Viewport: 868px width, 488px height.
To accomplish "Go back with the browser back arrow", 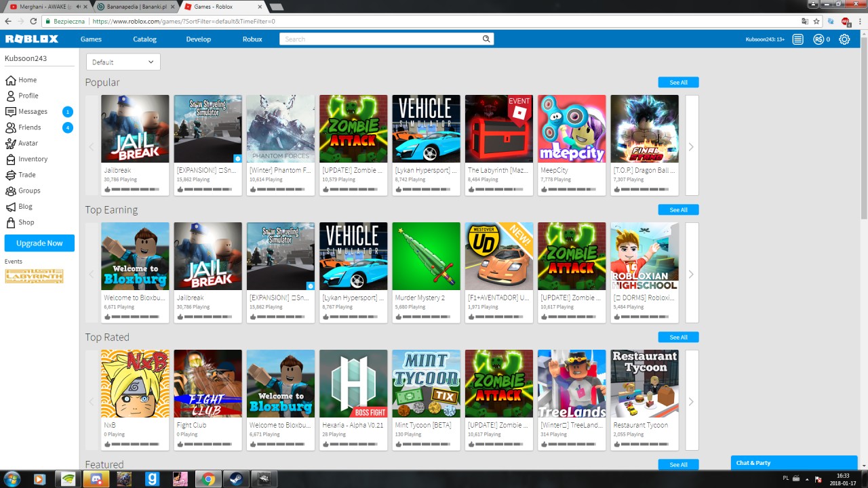I will click(8, 21).
